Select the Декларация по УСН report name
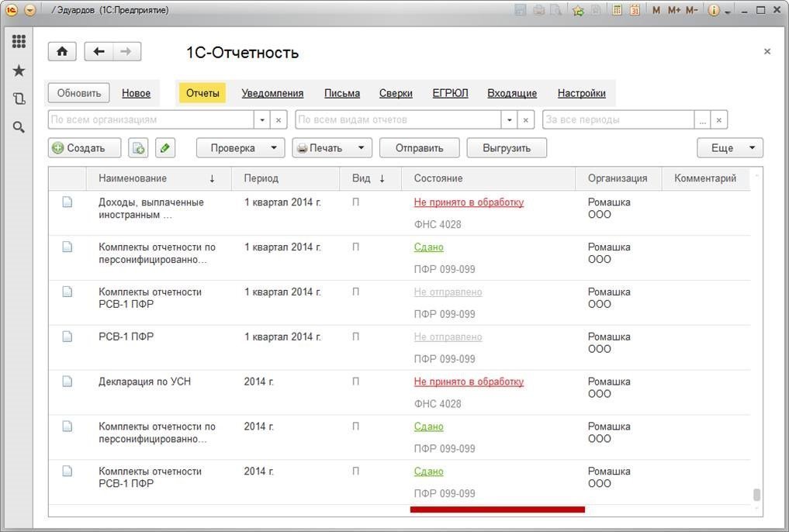Image resolution: width=789 pixels, height=532 pixels. coord(145,382)
